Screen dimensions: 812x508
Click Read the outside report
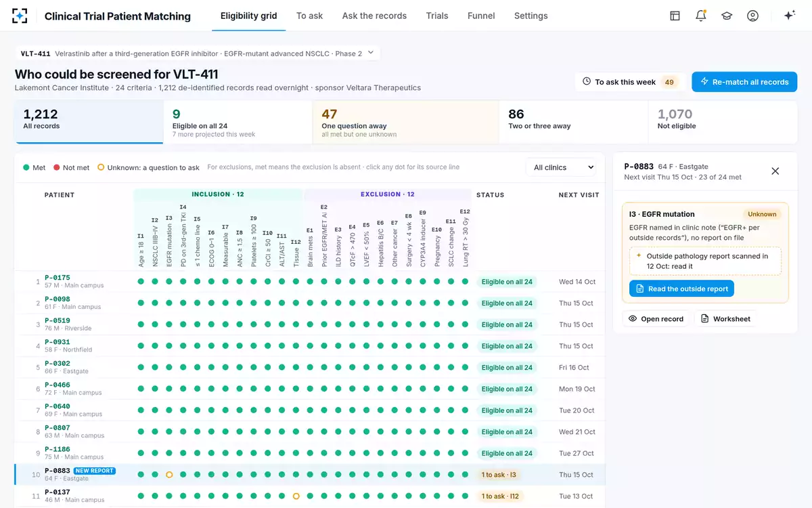click(681, 289)
